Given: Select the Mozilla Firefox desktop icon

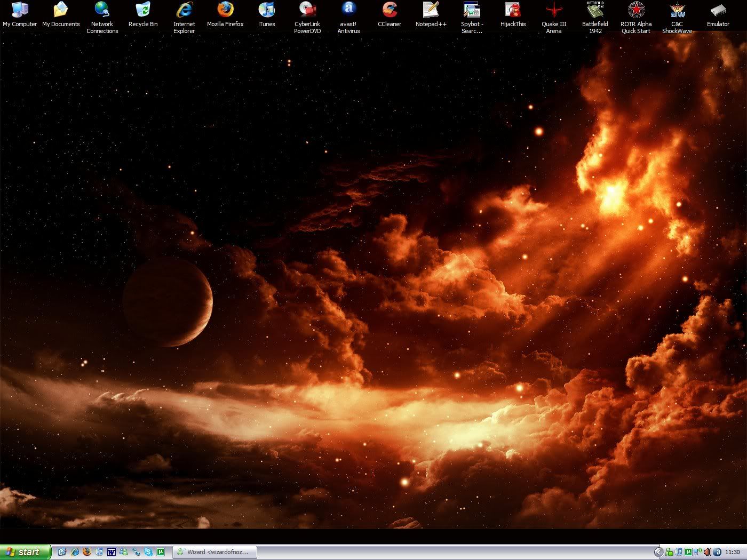Looking at the screenshot, I should 225,15.
